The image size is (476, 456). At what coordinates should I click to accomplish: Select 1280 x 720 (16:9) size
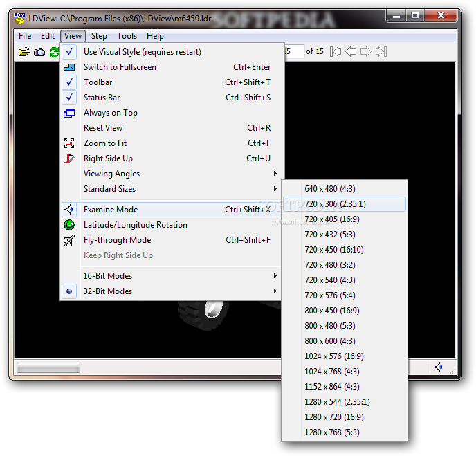click(x=345, y=417)
